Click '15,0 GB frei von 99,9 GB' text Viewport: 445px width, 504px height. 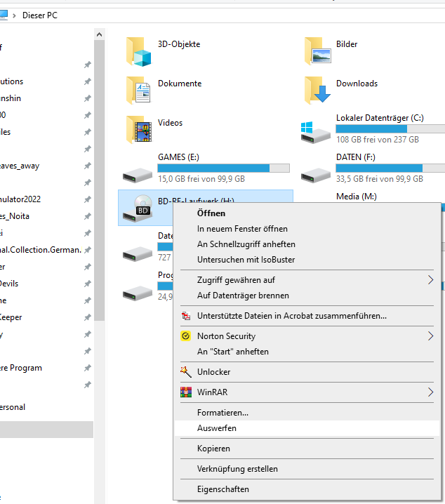pos(201,179)
